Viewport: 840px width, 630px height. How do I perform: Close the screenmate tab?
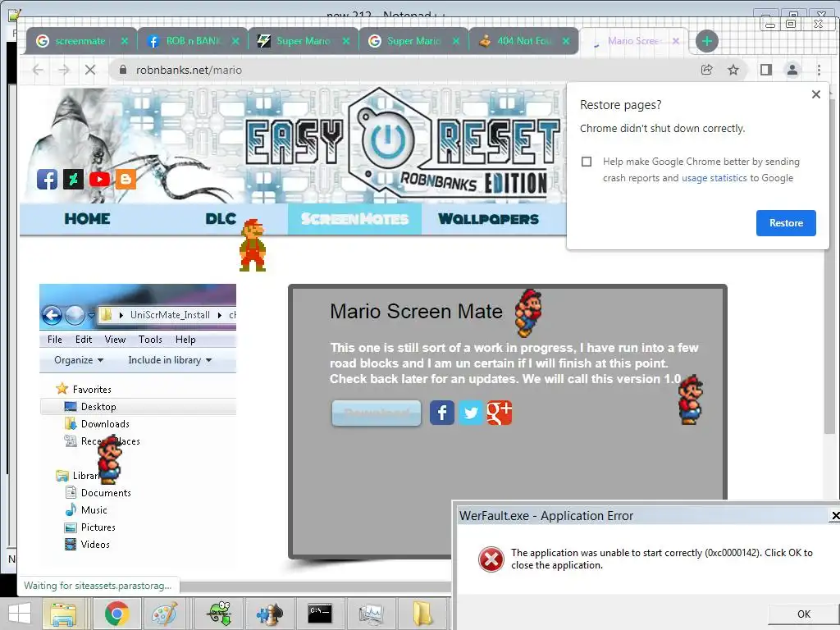125,41
